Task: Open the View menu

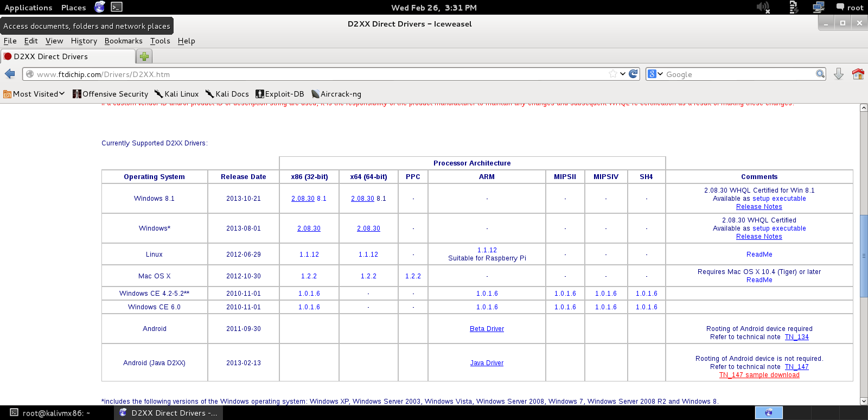Action: coord(54,41)
